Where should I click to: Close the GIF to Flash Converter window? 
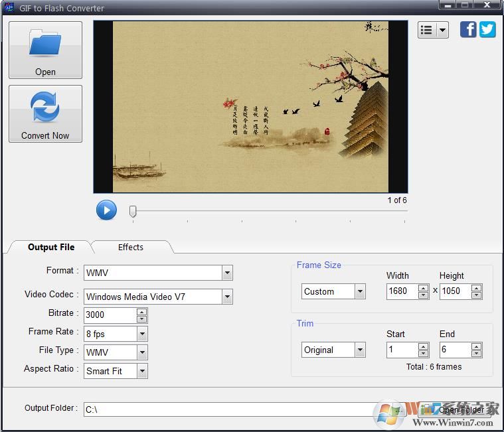coord(487,5)
